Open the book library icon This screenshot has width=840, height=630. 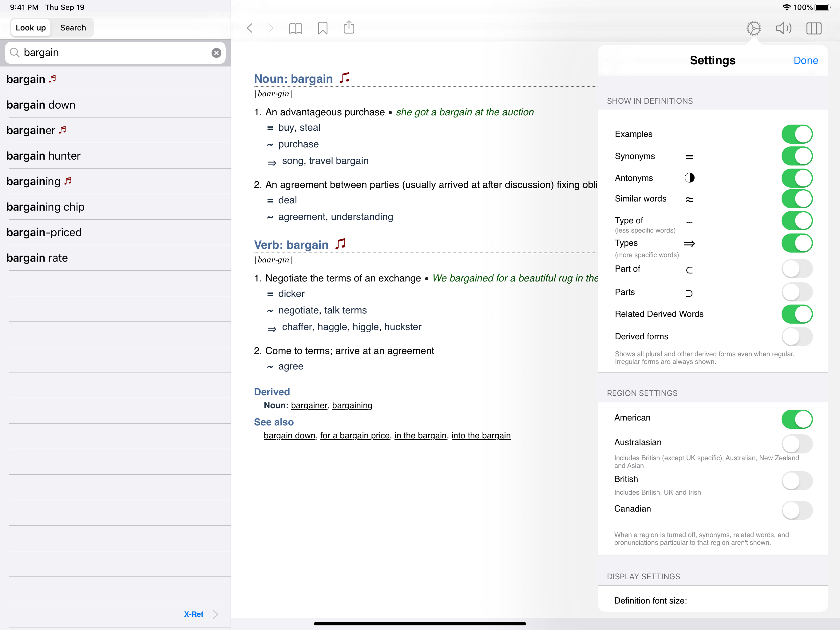295,28
